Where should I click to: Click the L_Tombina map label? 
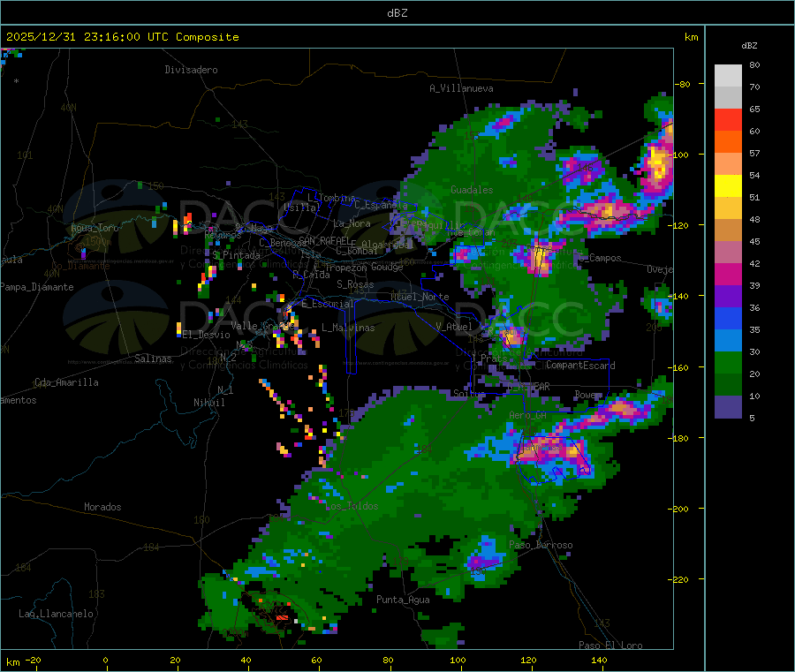point(331,198)
